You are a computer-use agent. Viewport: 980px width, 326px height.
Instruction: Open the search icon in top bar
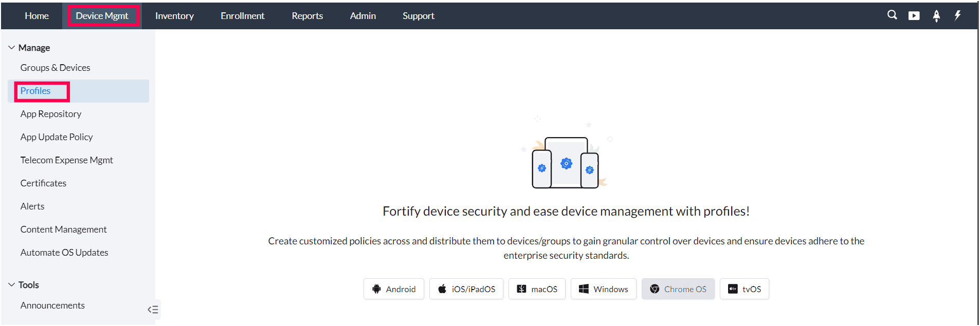pos(892,15)
